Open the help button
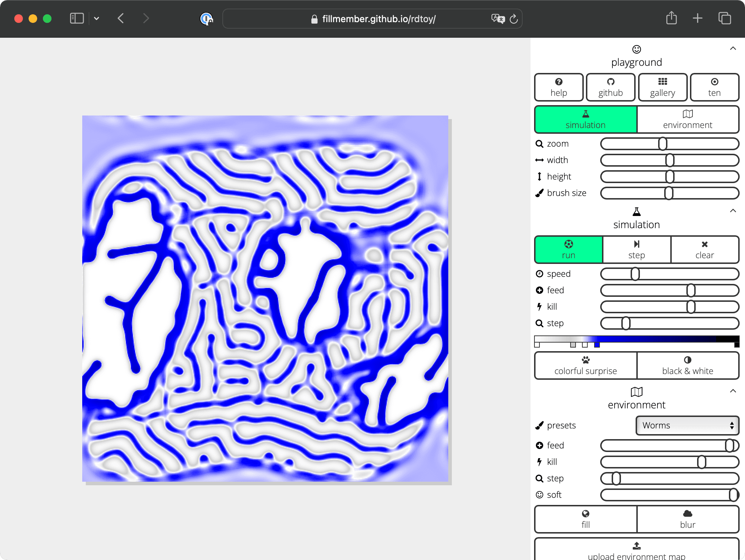Image resolution: width=745 pixels, height=560 pixels. click(x=559, y=87)
